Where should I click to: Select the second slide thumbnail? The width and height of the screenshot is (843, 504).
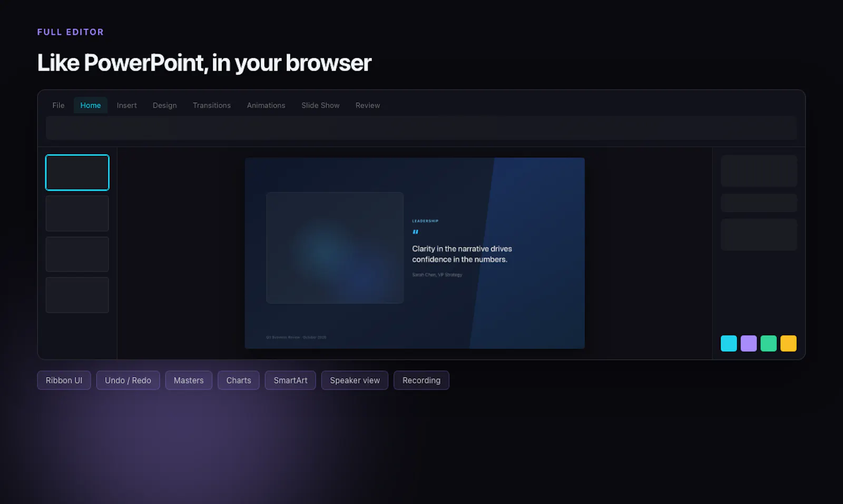point(77,213)
